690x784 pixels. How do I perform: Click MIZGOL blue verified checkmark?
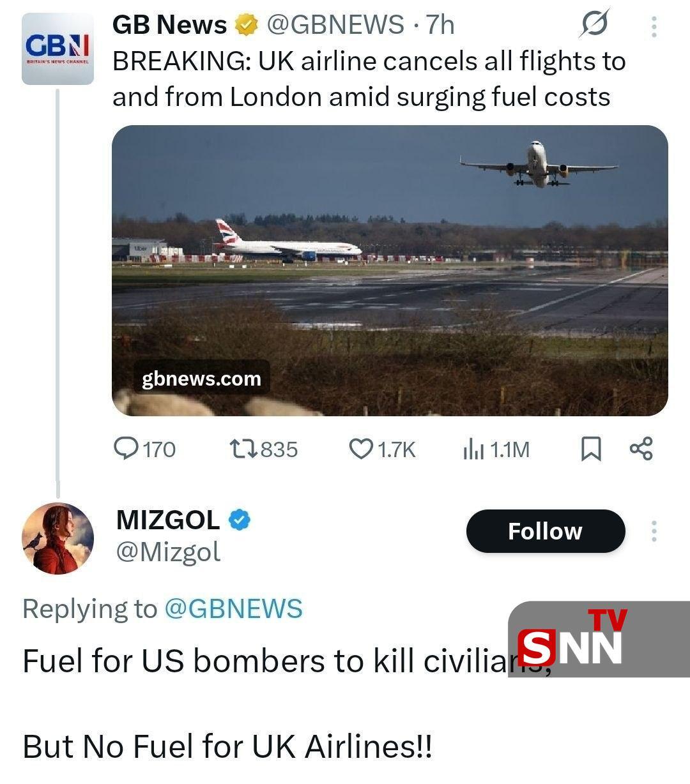coord(240,520)
